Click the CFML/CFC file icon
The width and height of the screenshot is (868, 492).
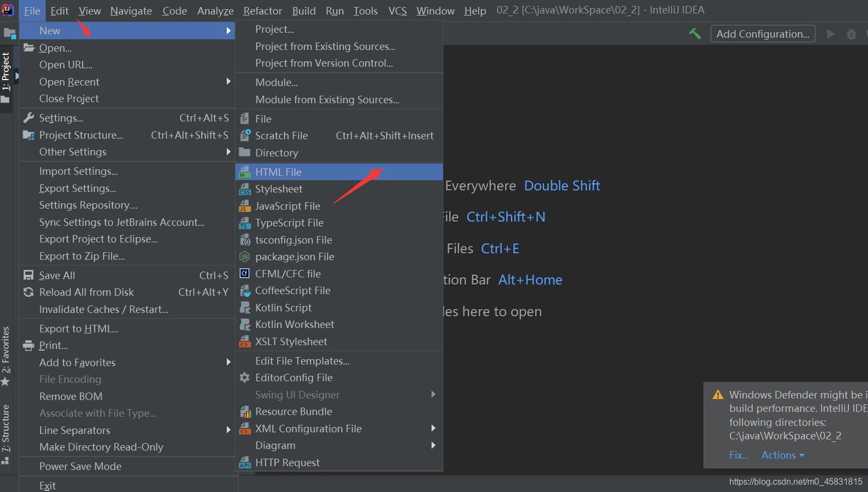click(245, 274)
